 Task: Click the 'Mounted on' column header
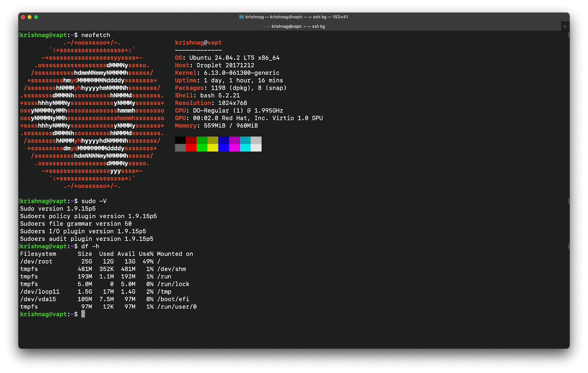coord(175,254)
